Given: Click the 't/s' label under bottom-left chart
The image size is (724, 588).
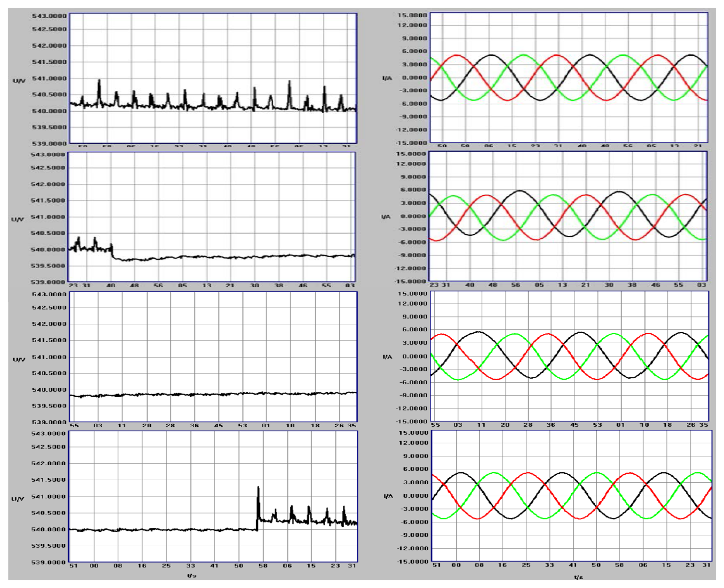Looking at the screenshot, I should [191, 575].
